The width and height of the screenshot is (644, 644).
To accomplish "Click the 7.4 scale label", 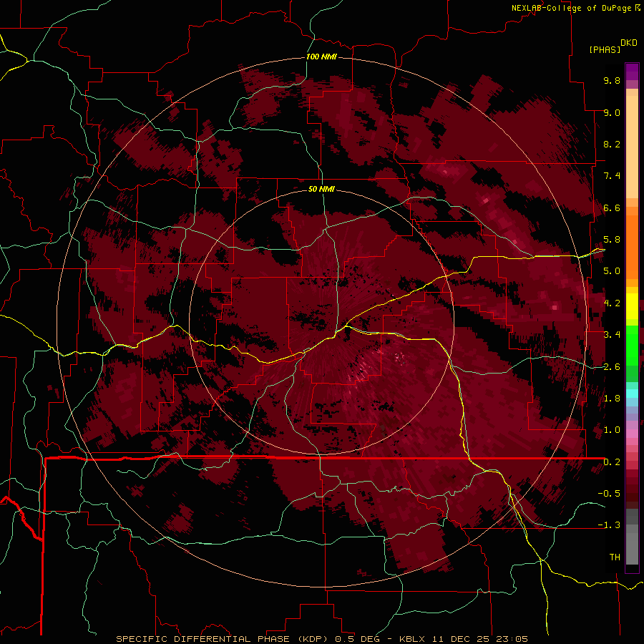I will 612,176.
